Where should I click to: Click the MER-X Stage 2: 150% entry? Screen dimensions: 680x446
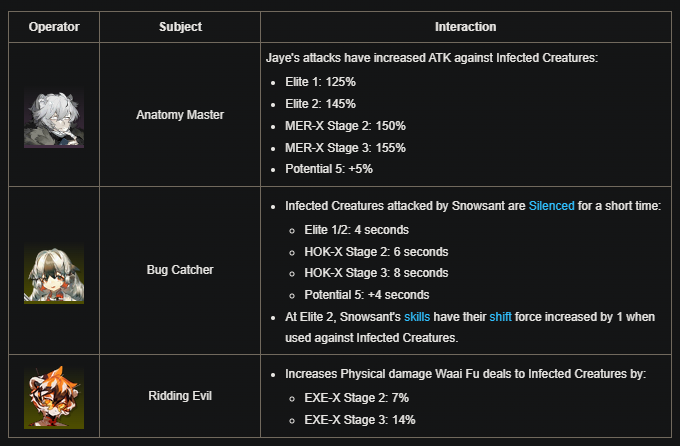point(345,126)
